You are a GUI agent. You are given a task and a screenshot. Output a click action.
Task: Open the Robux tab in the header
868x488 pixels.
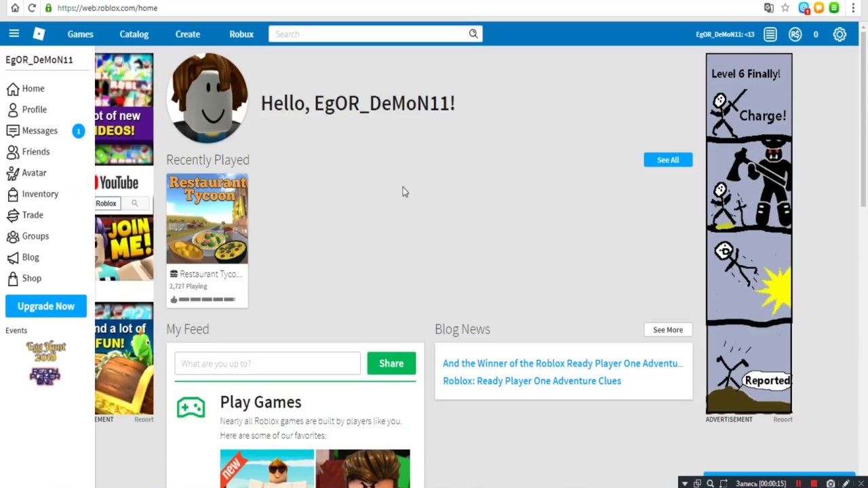241,34
